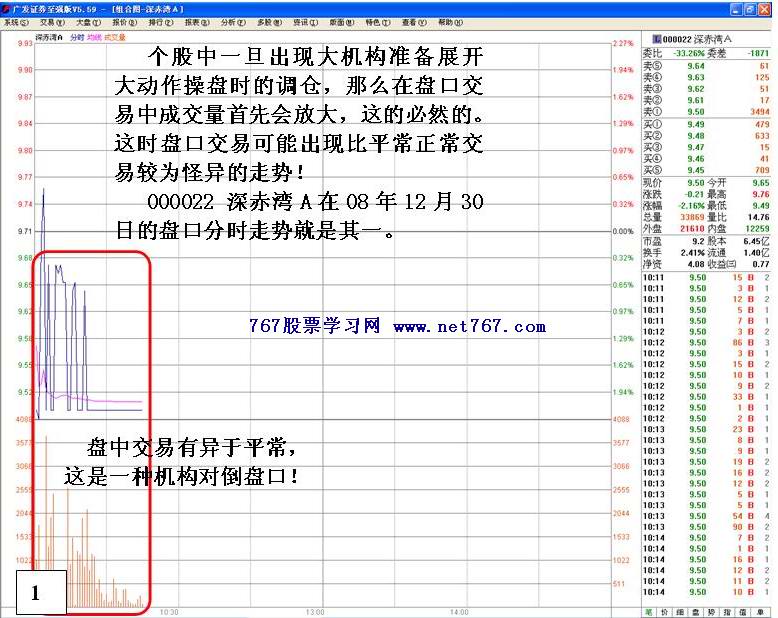Toggle the 分时 line legend
Image resolution: width=778 pixels, height=618 pixels.
(x=77, y=37)
